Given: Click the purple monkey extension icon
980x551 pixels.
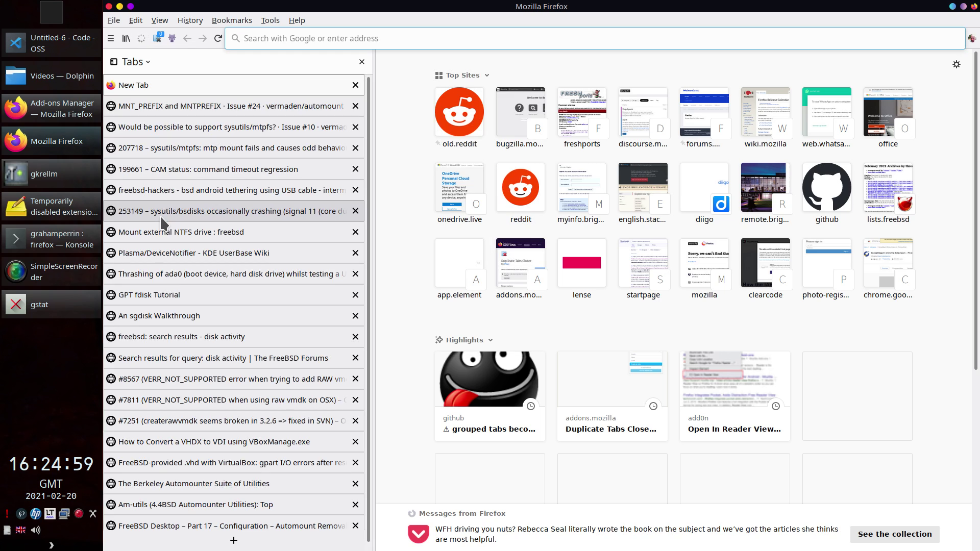Looking at the screenshot, I should coord(172,38).
